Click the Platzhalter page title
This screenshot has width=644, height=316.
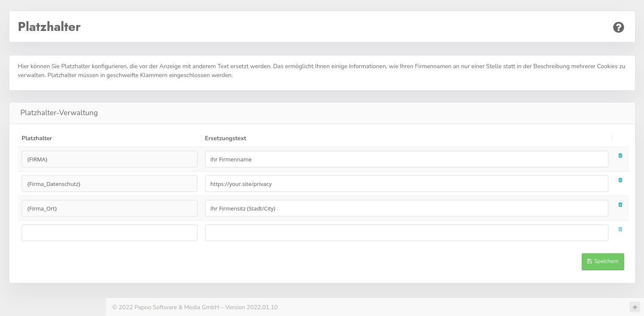coord(49,27)
